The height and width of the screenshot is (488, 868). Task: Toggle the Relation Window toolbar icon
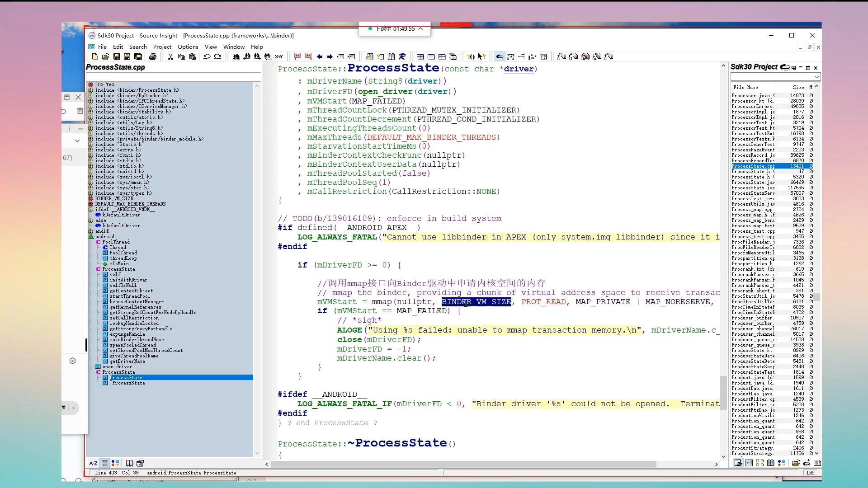click(x=522, y=56)
